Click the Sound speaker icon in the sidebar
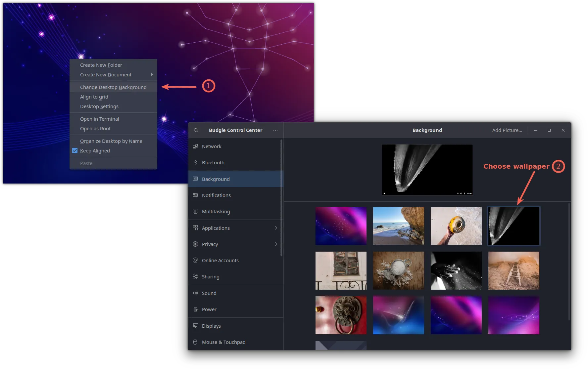Image resolution: width=588 pixels, height=369 pixels. click(195, 293)
